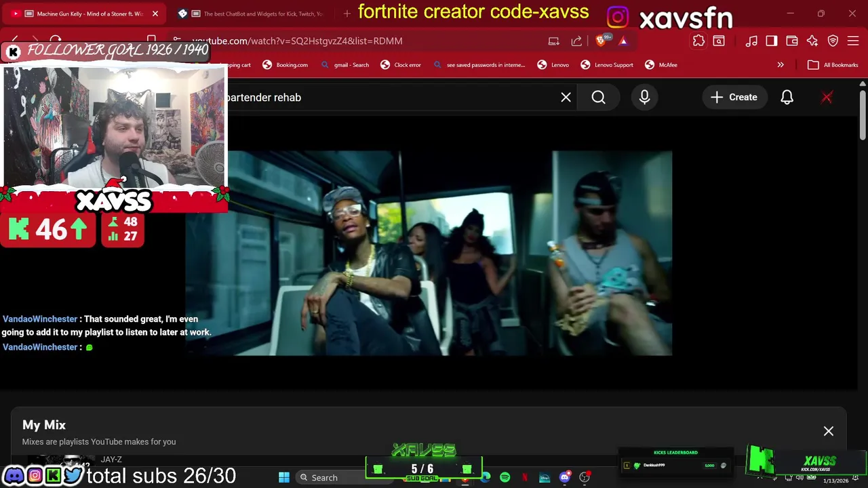Screen dimensions: 868x488
Task: Open Netflix from the taskbar
Action: point(525,478)
